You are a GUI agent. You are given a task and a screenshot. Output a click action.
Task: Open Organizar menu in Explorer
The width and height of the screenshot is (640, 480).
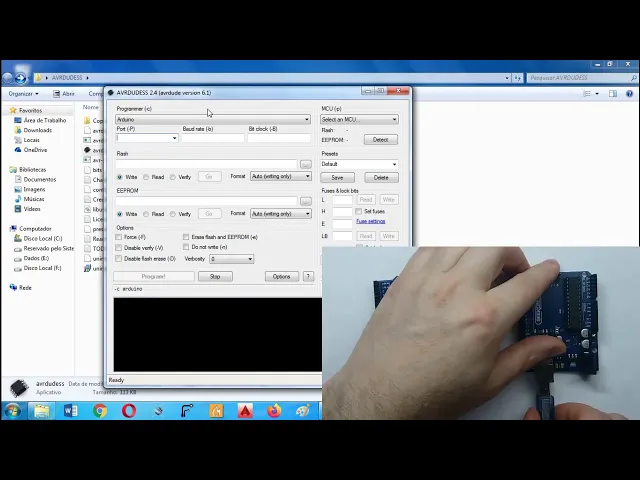[x=23, y=94]
